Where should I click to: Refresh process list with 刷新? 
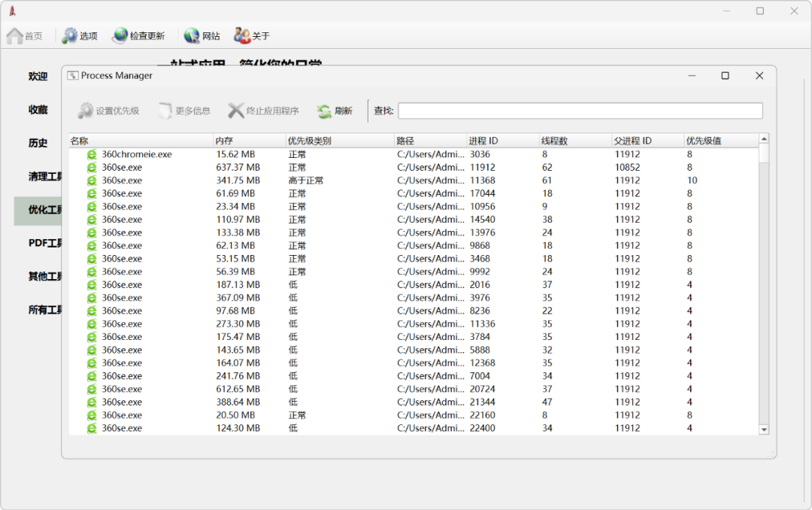click(335, 111)
